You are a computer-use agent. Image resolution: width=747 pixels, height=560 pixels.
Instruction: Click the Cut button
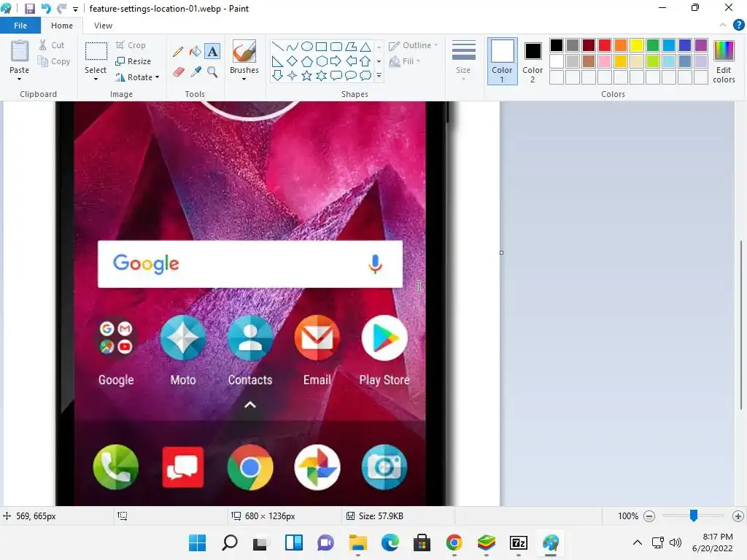coord(52,45)
